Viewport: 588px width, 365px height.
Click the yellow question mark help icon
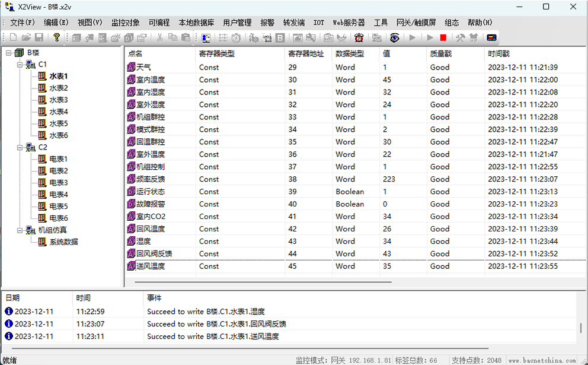[57, 37]
